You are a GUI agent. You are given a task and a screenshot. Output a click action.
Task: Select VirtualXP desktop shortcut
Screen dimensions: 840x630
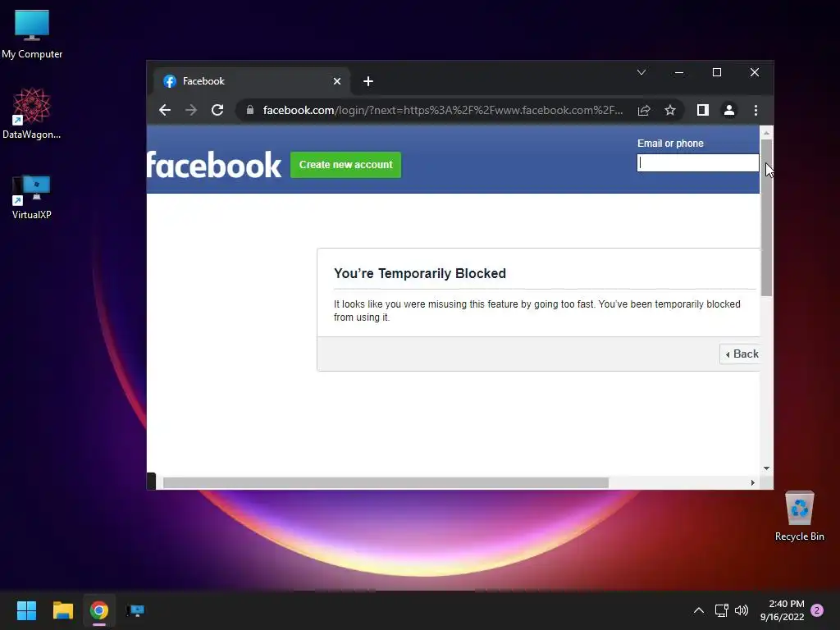32,197
